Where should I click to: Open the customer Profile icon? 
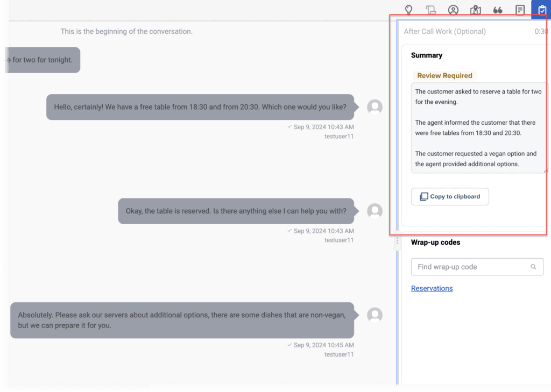pos(453,10)
